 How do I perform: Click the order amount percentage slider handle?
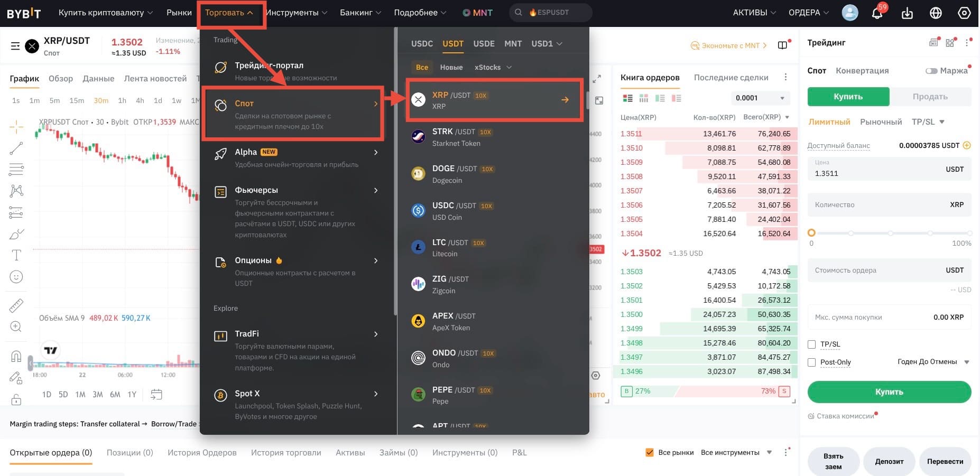click(x=811, y=233)
